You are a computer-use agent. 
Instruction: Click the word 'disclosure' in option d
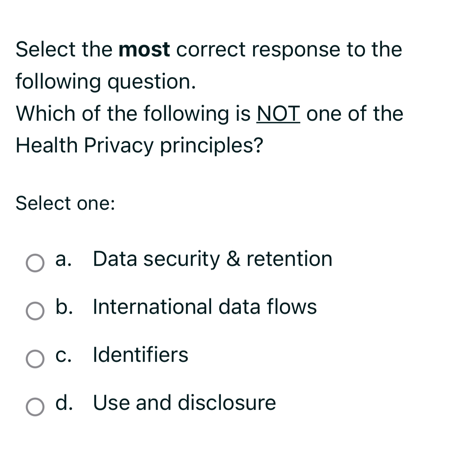(227, 403)
